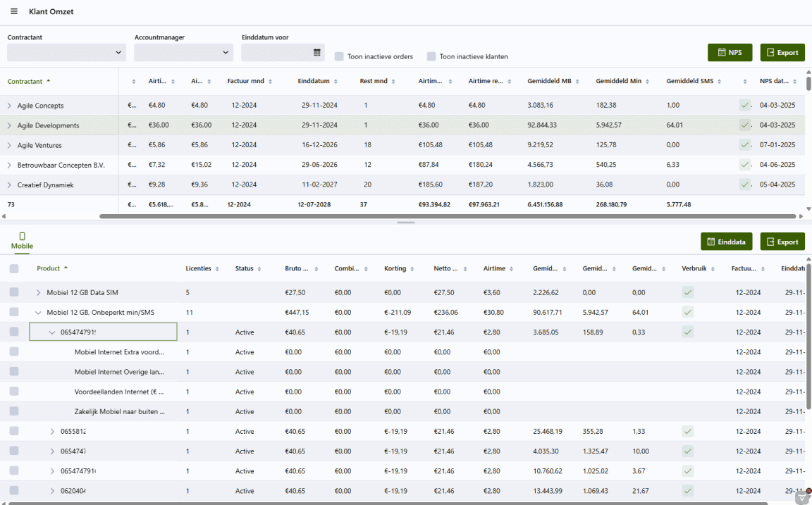Check the select-all checkbox in Product header

click(x=14, y=268)
